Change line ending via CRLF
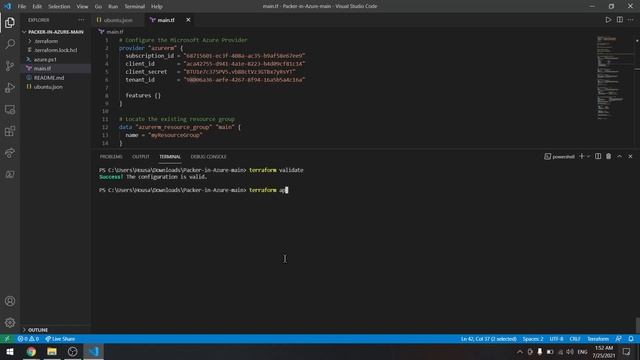 575,339
